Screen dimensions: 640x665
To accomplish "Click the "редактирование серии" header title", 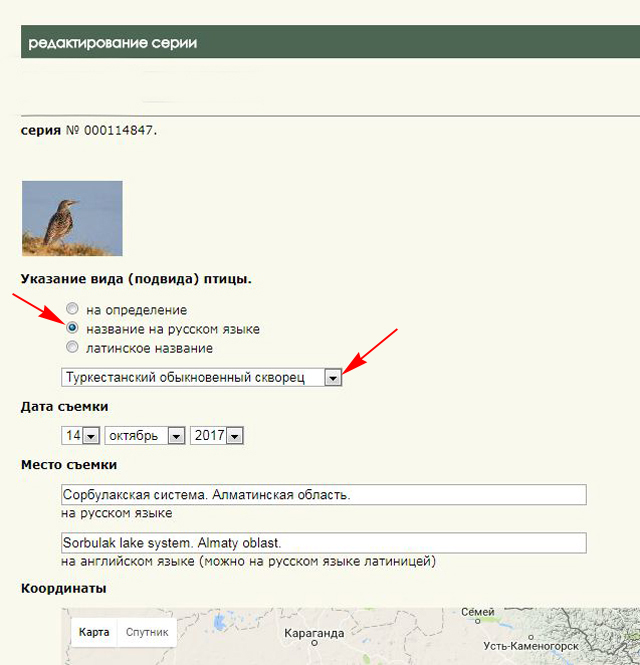I will (x=112, y=43).
